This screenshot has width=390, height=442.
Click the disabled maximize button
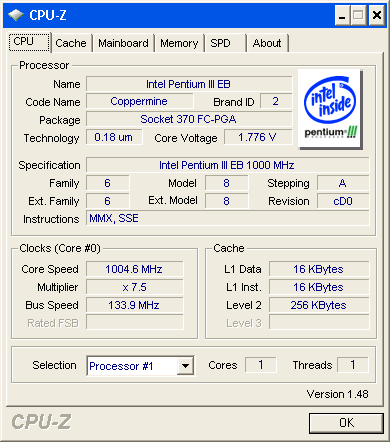[x=359, y=15]
